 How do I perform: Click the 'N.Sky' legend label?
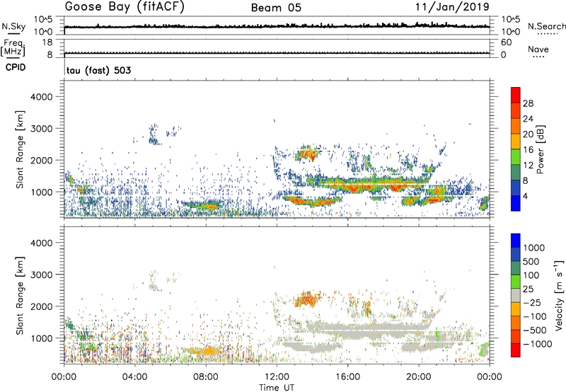(x=13, y=26)
